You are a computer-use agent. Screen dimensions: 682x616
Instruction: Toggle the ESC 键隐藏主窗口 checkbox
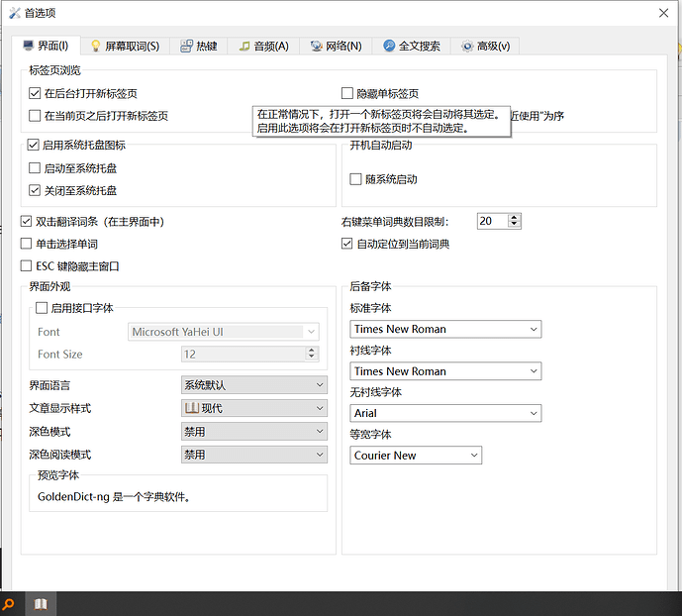tap(27, 265)
